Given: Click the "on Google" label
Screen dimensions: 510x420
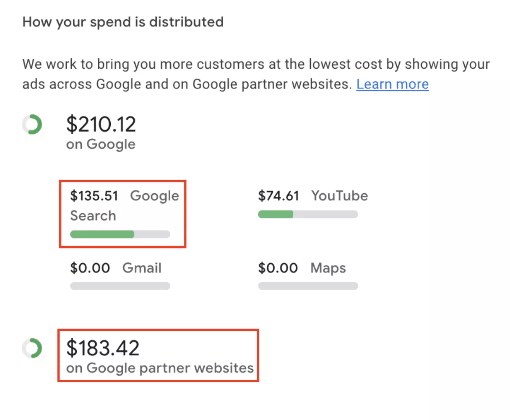Looking at the screenshot, I should click(101, 144).
